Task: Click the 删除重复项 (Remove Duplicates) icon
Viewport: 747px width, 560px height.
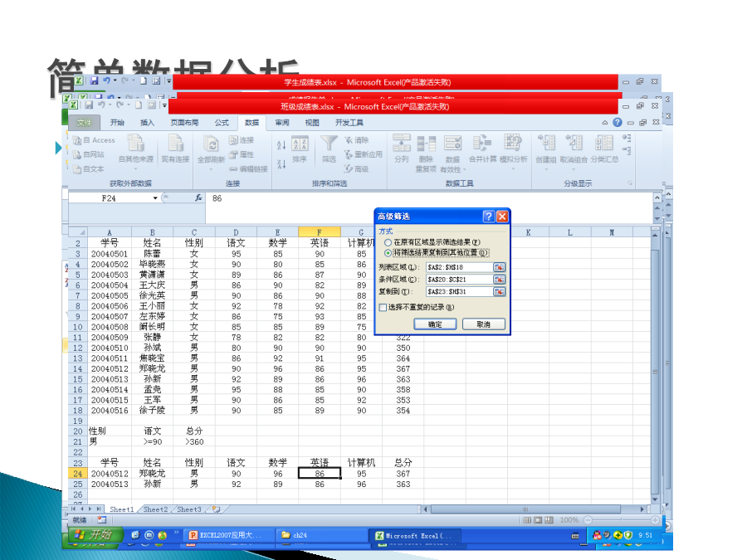Action: pyautogui.click(x=426, y=145)
